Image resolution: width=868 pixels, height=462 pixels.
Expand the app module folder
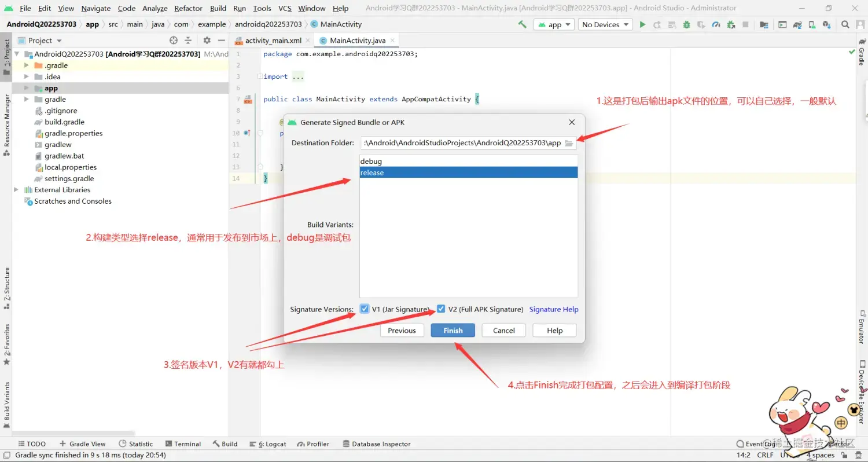pos(26,88)
